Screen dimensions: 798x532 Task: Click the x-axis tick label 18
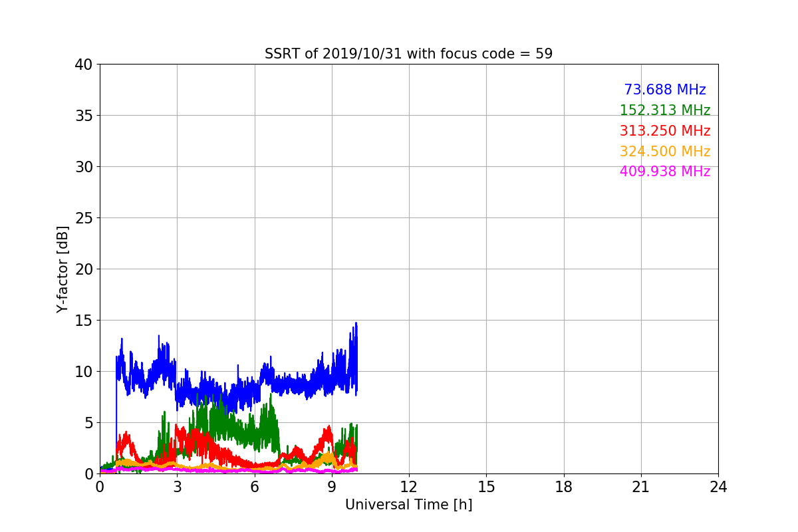[564, 487]
